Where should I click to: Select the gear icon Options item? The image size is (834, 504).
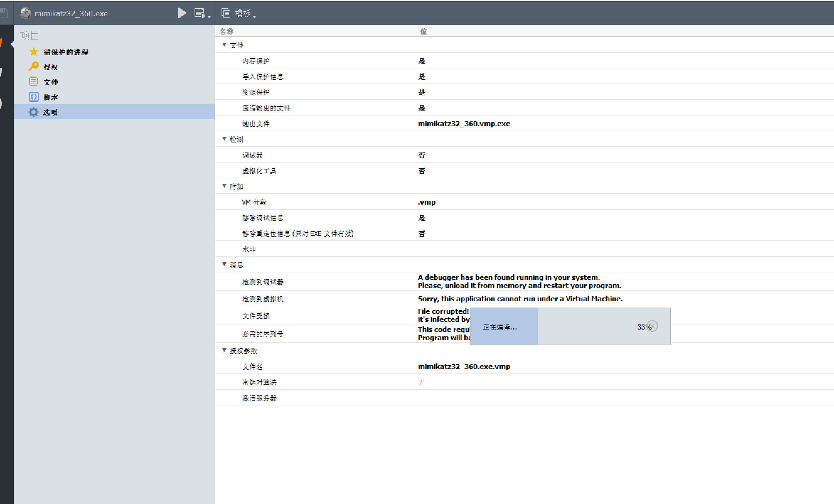click(x=34, y=112)
